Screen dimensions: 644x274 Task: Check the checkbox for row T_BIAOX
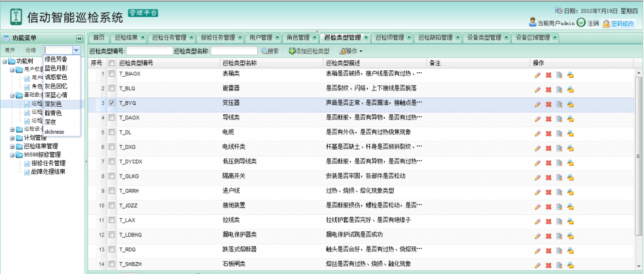point(111,74)
